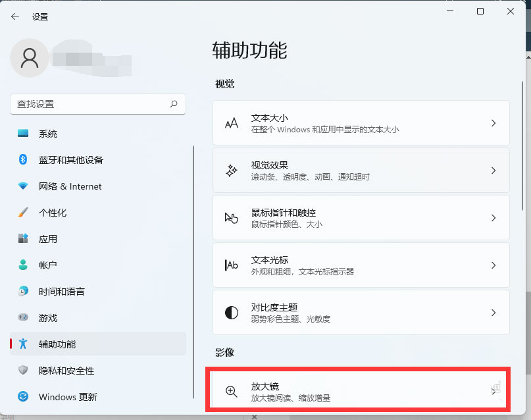Click the 鼠标指针和触控 pointer icon

pos(231,218)
